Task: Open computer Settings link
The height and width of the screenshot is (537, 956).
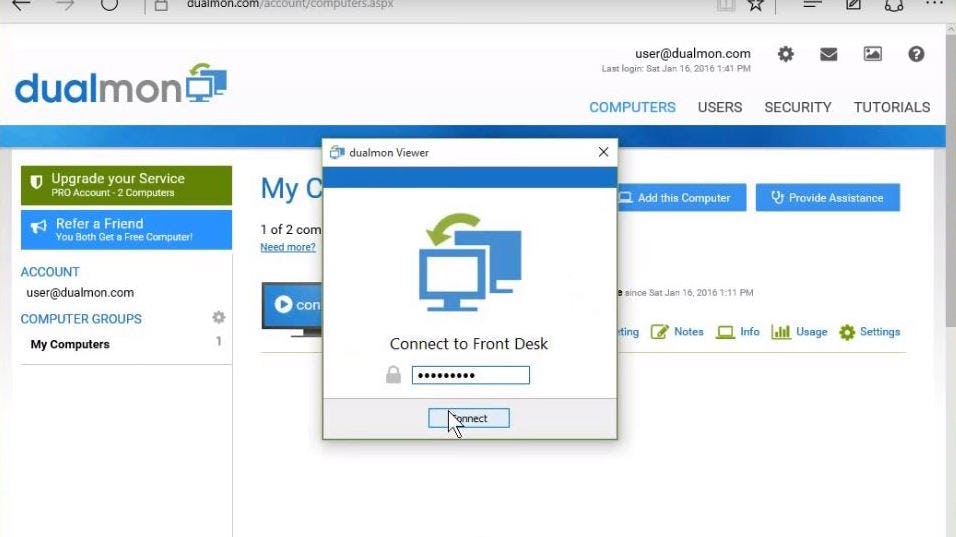Action: (x=880, y=332)
